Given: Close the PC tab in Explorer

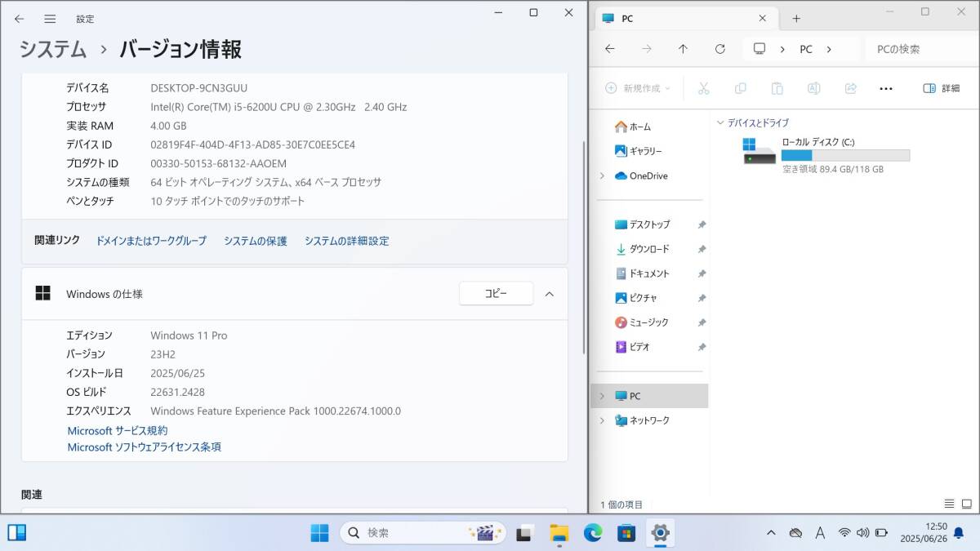Looking at the screenshot, I should pyautogui.click(x=763, y=18).
